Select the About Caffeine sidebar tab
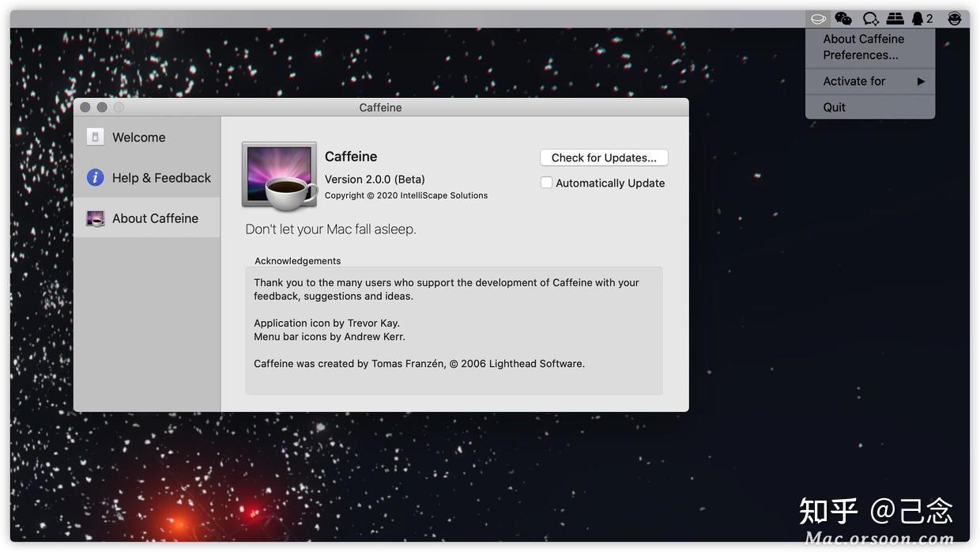 click(147, 218)
